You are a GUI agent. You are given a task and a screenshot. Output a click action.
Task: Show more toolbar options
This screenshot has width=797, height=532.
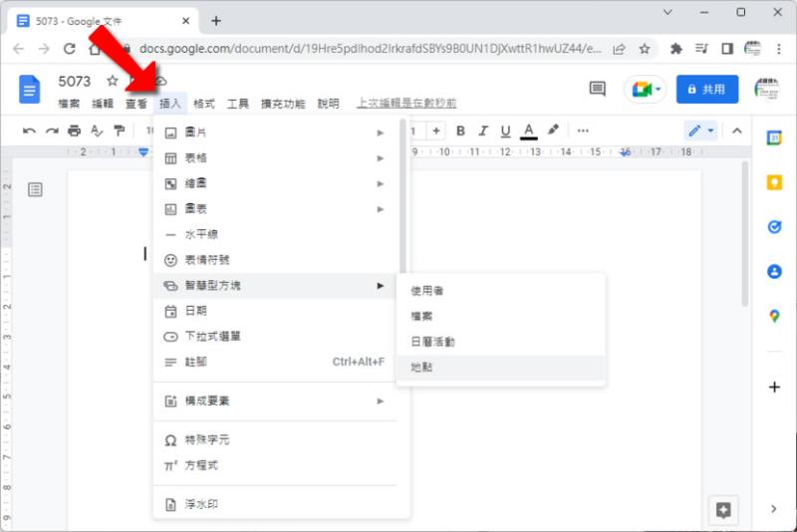pyautogui.click(x=583, y=132)
